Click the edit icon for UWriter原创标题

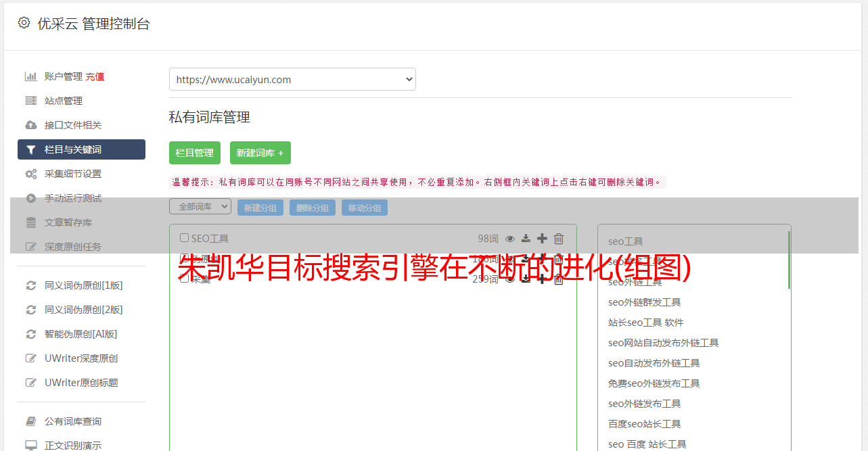click(31, 383)
